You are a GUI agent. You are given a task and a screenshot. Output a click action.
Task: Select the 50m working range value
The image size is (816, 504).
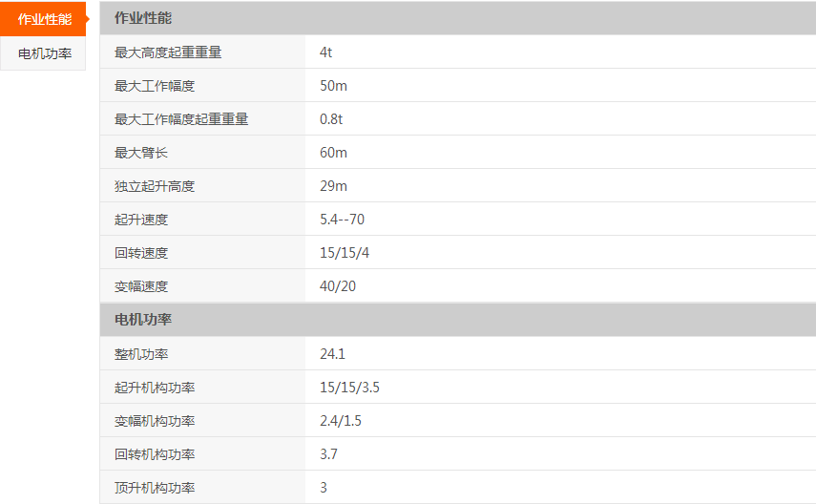333,86
